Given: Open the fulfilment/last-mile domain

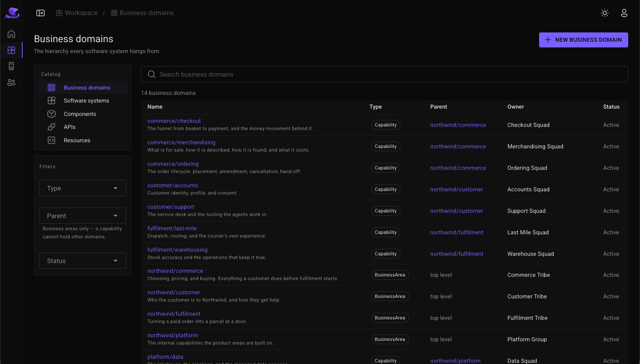Looking at the screenshot, I should click(172, 228).
